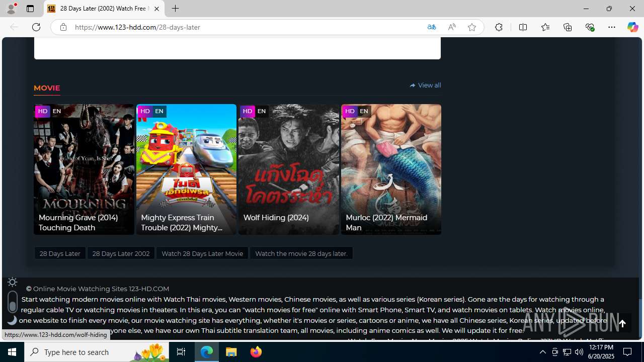Enable Read aloud icon

[x=451, y=27]
